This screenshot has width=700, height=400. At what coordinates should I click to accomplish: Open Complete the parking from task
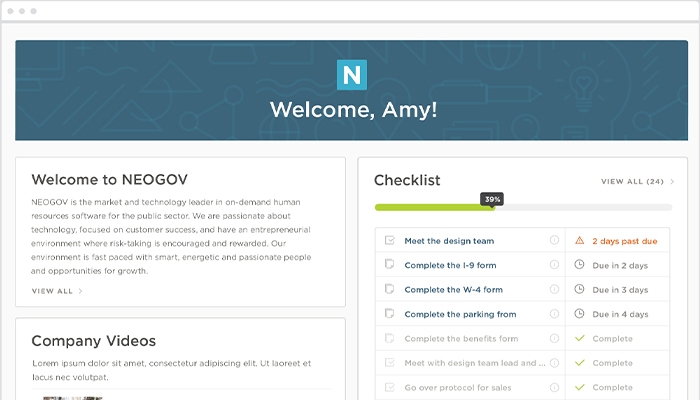coord(460,314)
